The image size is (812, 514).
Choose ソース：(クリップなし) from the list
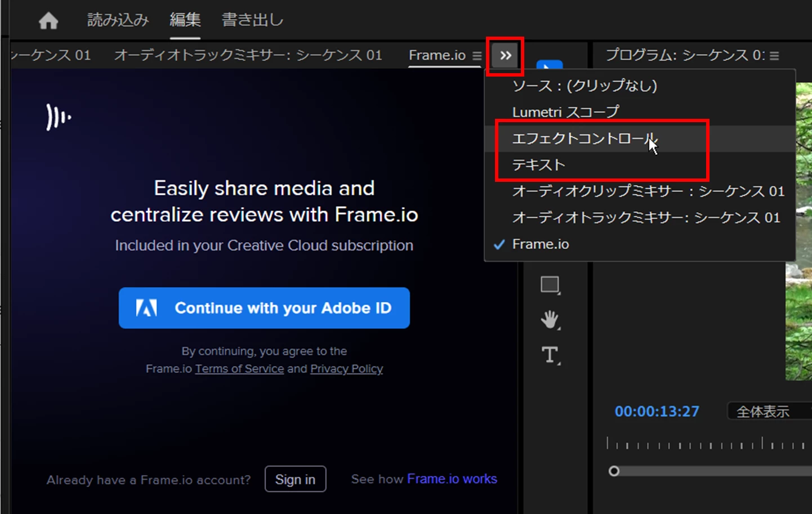[x=640, y=86]
